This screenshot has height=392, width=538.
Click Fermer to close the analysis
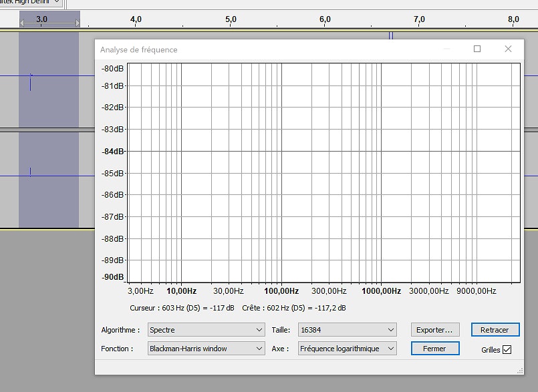[x=435, y=349]
